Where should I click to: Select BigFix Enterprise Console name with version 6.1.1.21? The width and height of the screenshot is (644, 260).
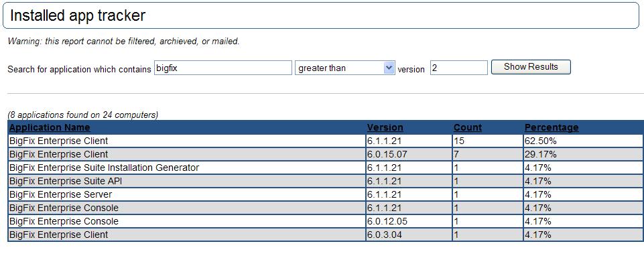(64, 208)
